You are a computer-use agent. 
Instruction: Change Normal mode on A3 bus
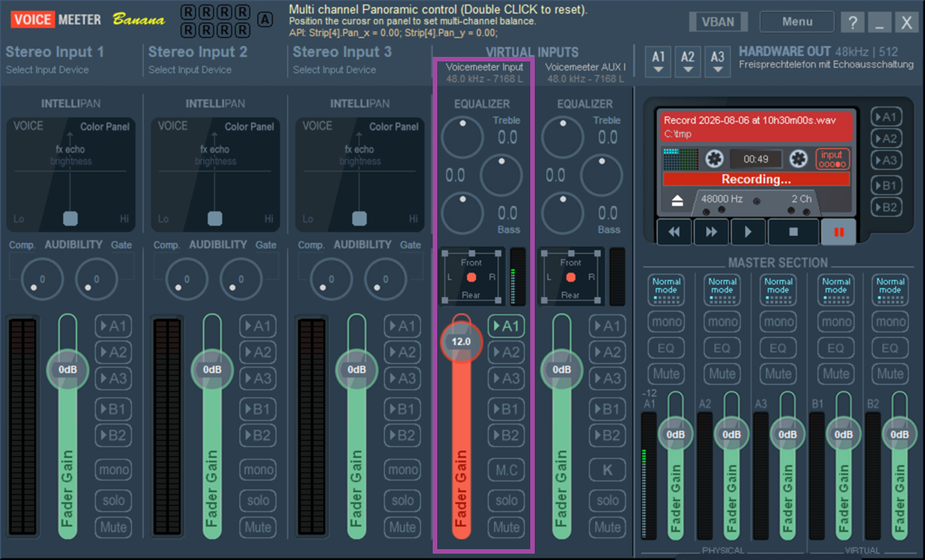pyautogui.click(x=779, y=289)
